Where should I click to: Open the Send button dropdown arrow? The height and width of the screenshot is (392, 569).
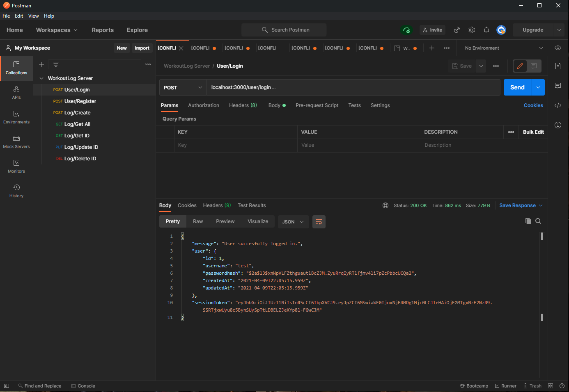coord(538,87)
